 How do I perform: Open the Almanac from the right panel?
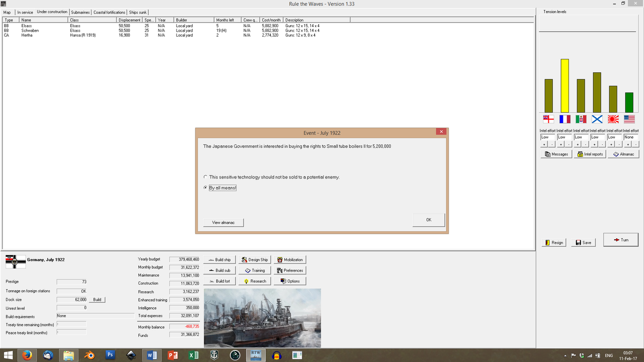[623, 154]
